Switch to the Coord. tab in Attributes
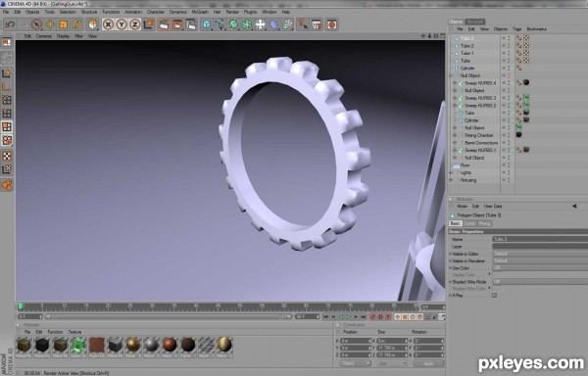Screen dimensions: 588x376 pyautogui.click(x=469, y=223)
